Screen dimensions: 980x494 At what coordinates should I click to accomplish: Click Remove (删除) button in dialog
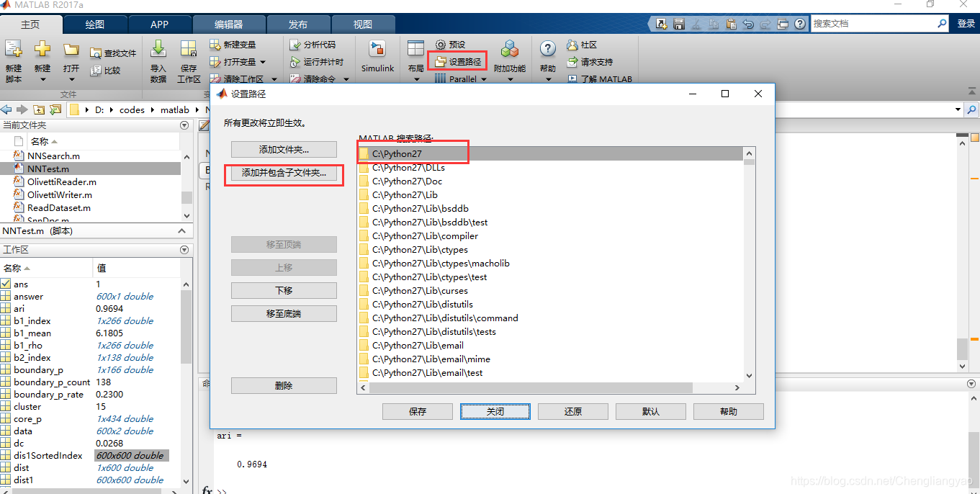coord(284,385)
